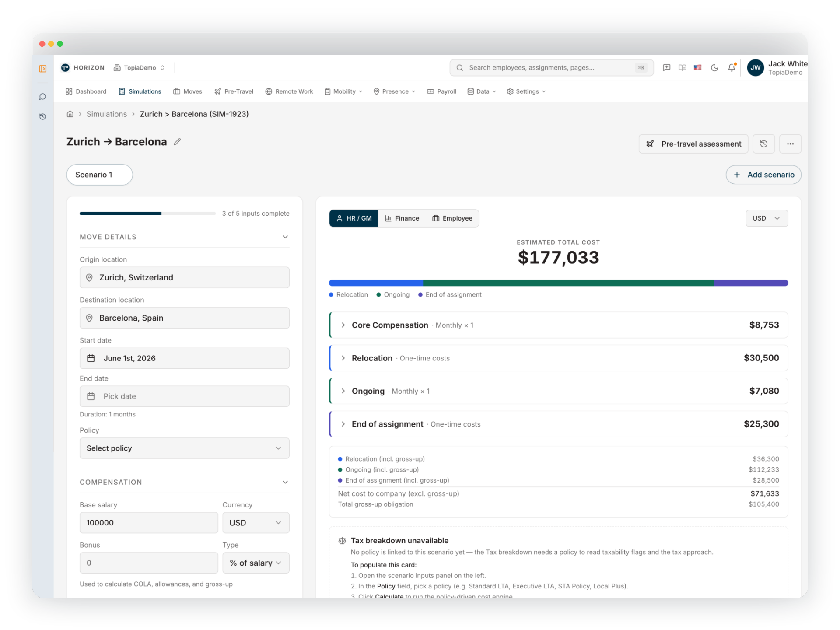Click the search magnifier icon
This screenshot has height=630, width=840.
(x=460, y=68)
